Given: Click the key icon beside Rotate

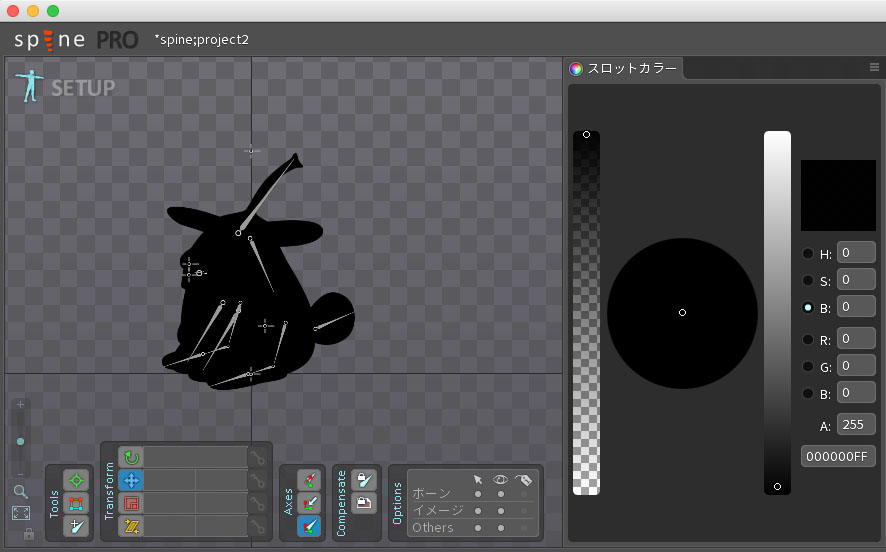Looking at the screenshot, I should (258, 457).
